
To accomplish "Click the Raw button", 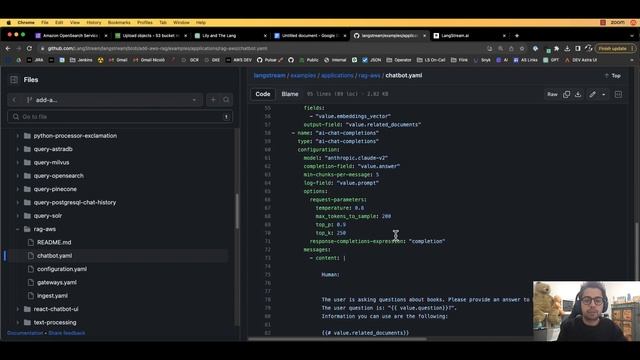I will pos(552,94).
